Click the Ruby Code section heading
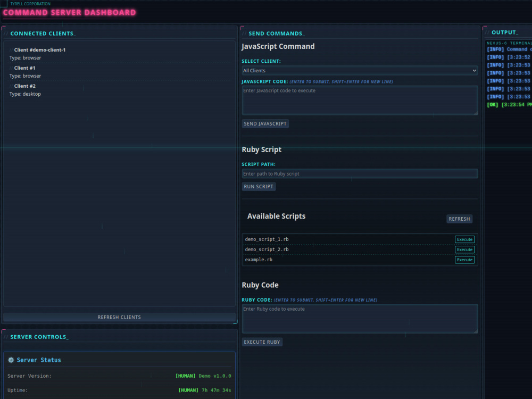 tap(260, 285)
